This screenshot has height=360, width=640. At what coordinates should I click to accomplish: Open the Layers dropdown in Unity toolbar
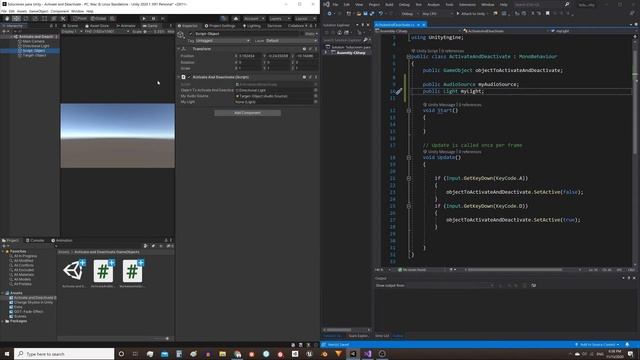(280, 18)
